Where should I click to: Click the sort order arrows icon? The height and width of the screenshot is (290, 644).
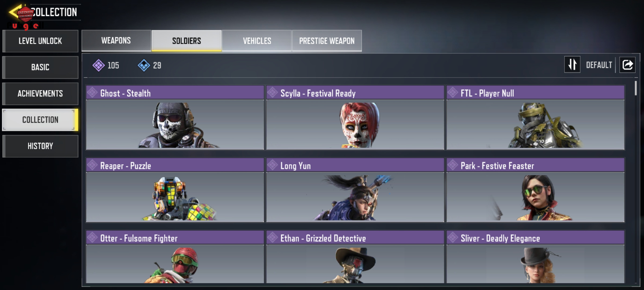572,64
